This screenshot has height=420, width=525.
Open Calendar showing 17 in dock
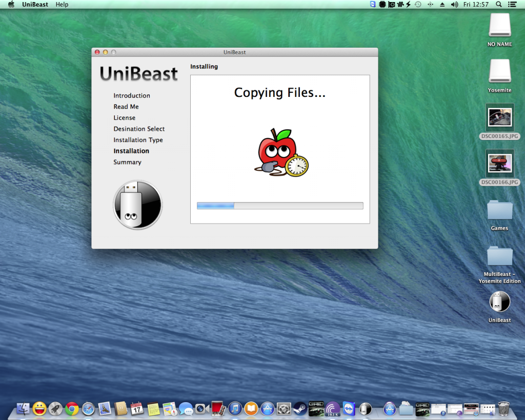137,409
